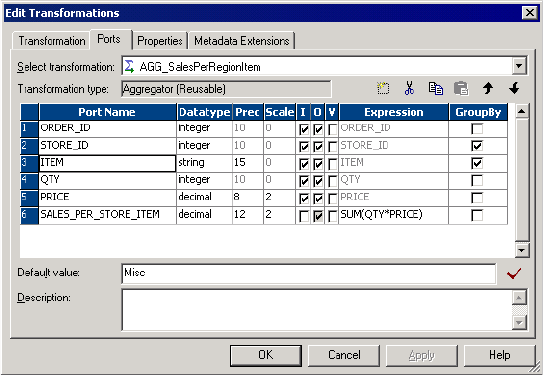Click the cut scissors icon

coord(409,89)
